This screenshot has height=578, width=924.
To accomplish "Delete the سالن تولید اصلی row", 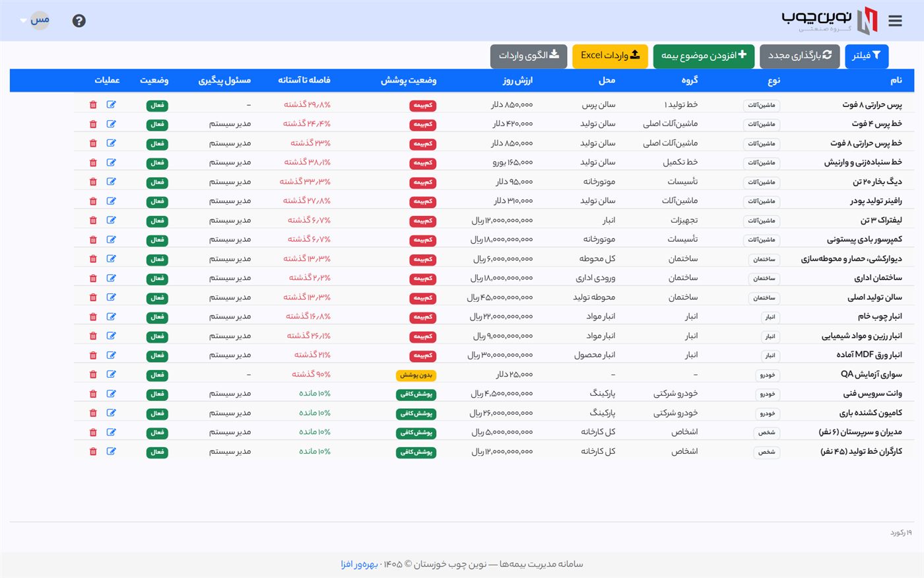I will [93, 297].
